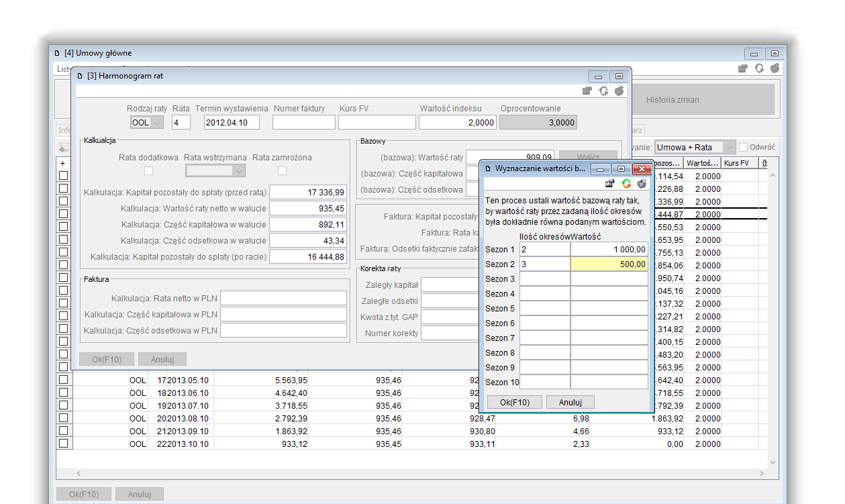Click shield icon in Umowy główne toolbar

775,68
